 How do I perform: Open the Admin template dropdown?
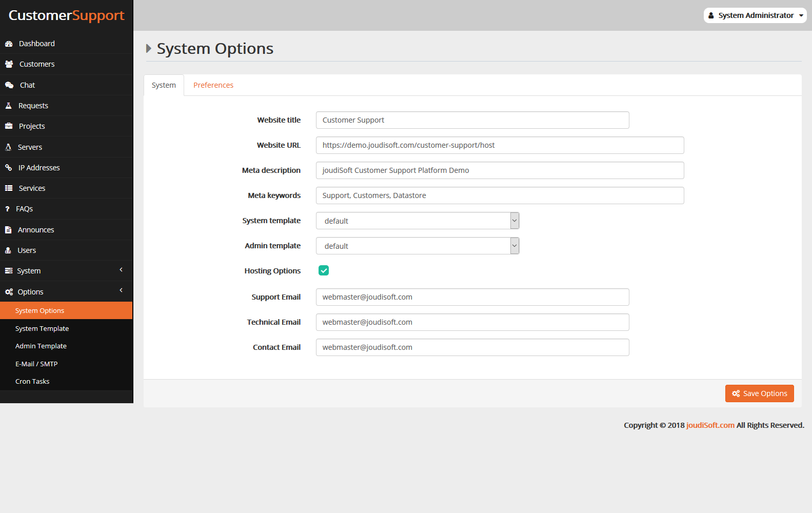pos(418,246)
